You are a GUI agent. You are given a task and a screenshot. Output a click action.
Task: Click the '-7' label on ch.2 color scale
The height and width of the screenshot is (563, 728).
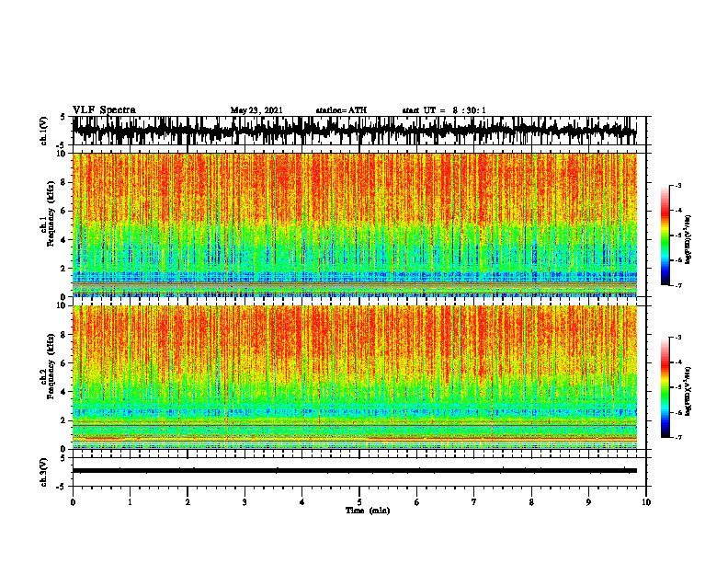(x=678, y=437)
